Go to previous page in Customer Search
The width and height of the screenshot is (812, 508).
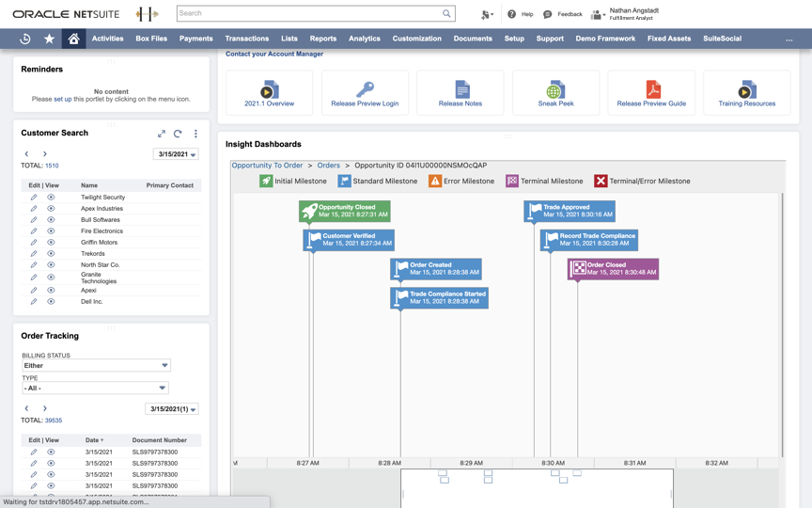pos(27,154)
